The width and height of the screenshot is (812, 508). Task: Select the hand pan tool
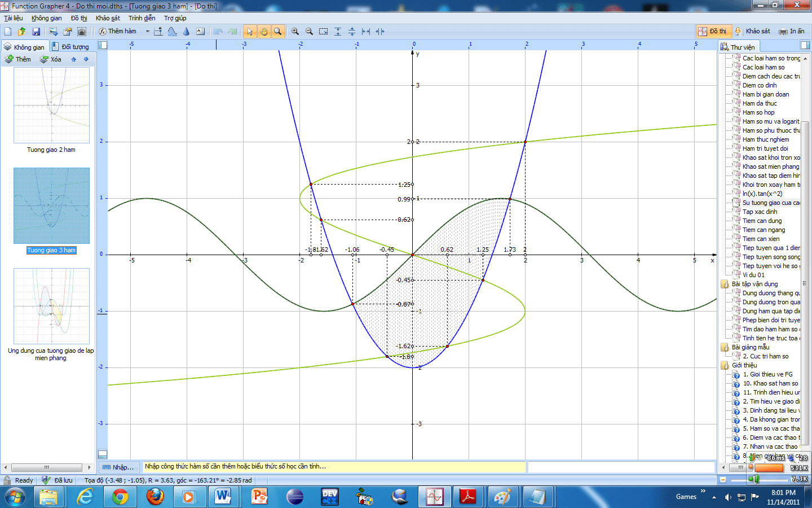click(263, 32)
